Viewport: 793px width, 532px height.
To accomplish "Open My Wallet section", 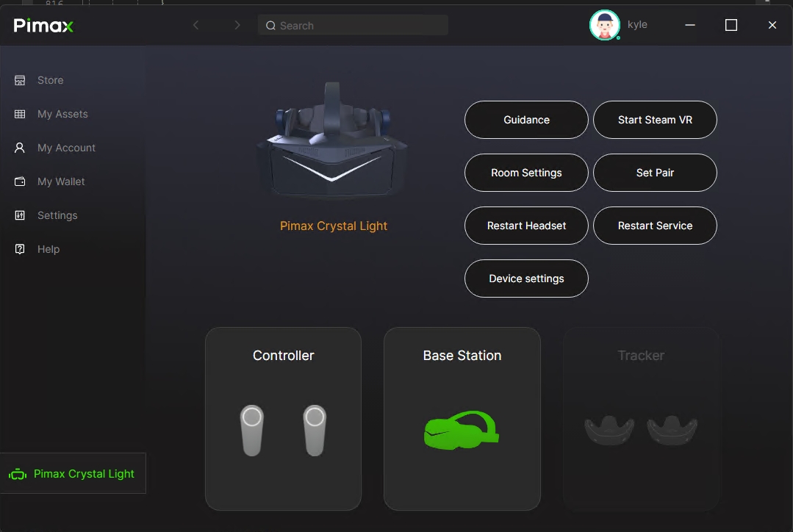I will point(61,181).
